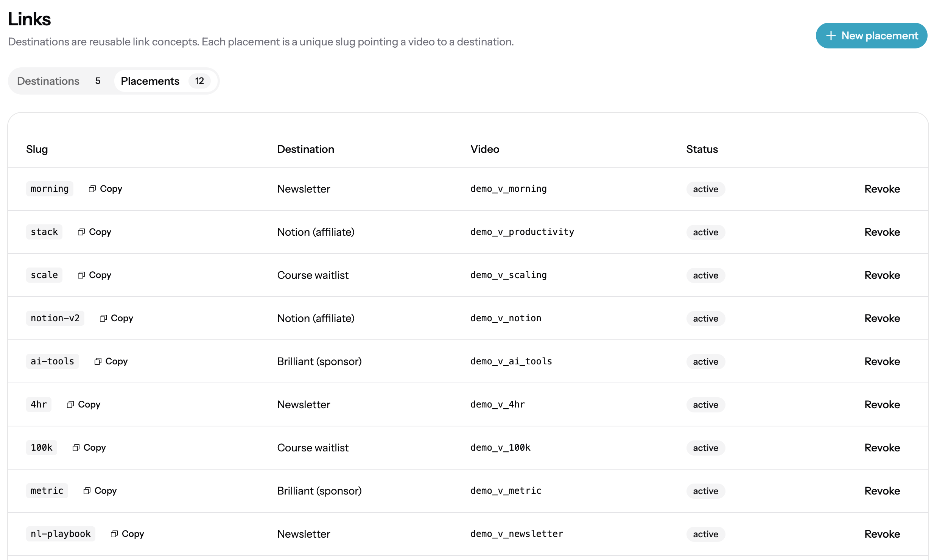Image resolution: width=934 pixels, height=560 pixels.
Task: Click the Placements count badge 12
Action: point(199,81)
